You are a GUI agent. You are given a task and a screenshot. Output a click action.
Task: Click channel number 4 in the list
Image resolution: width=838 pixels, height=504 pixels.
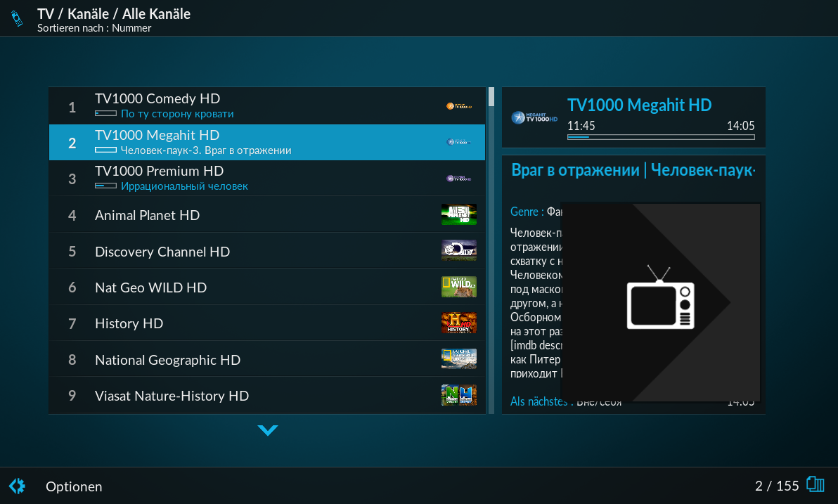click(x=72, y=215)
